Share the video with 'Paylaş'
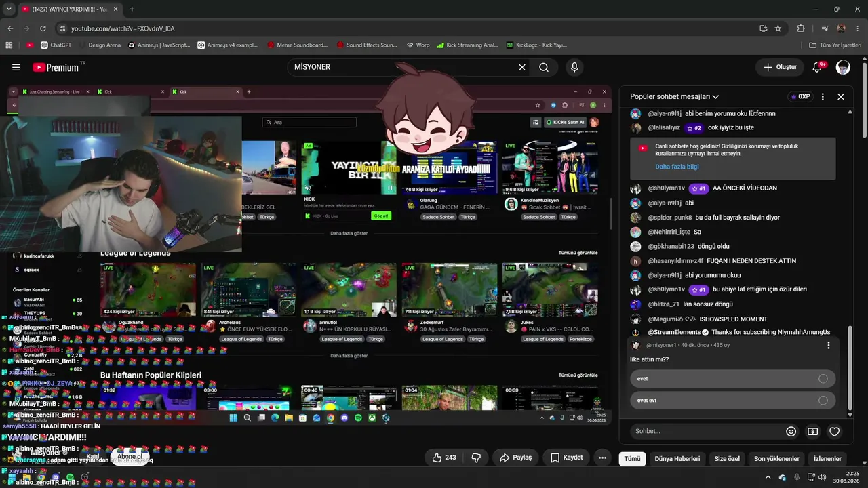Screen dimensions: 868x488 (515, 457)
